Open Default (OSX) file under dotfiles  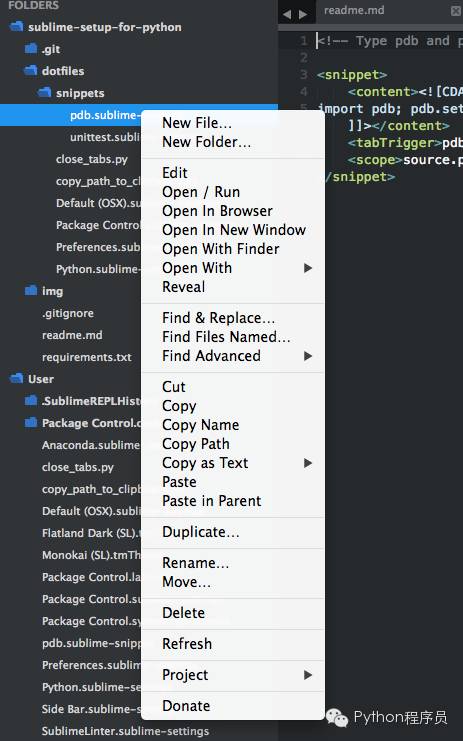(x=98, y=203)
